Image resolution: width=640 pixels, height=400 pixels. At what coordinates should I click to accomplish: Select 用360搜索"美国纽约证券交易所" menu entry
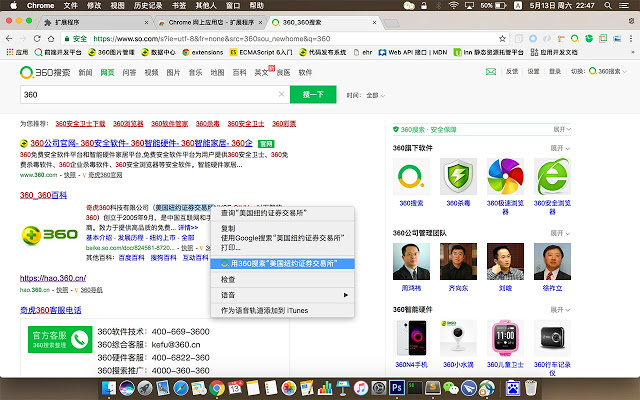coord(282,263)
